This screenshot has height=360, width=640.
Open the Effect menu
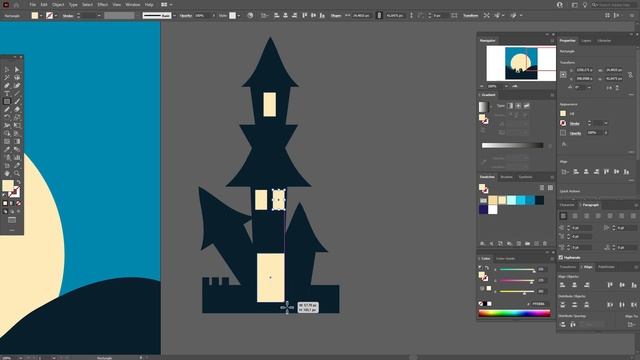[x=102, y=4]
